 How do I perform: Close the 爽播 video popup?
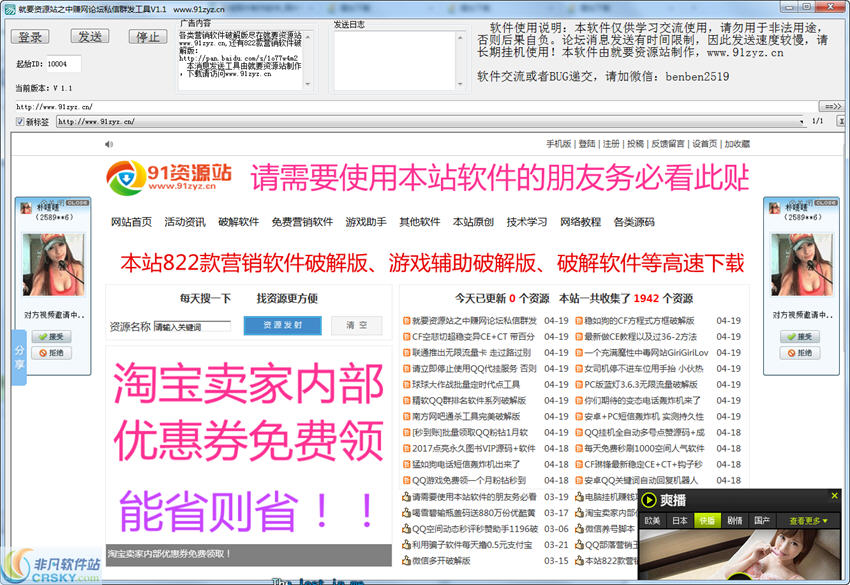(834, 496)
